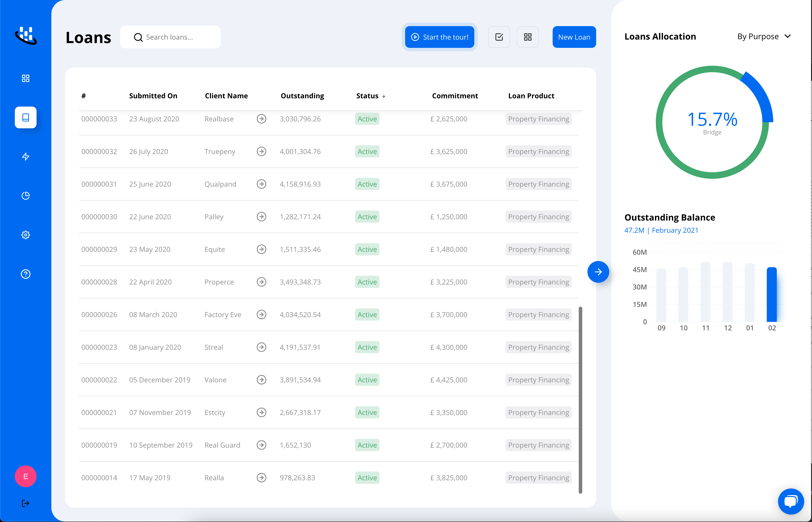This screenshot has width=812, height=522.
Task: Sort by Outstanding column header
Action: click(x=302, y=96)
